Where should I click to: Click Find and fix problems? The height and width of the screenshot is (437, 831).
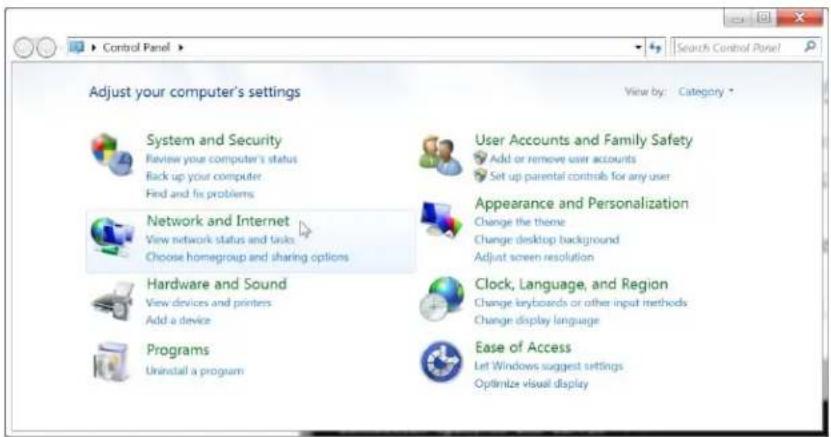pyautogui.click(x=200, y=194)
